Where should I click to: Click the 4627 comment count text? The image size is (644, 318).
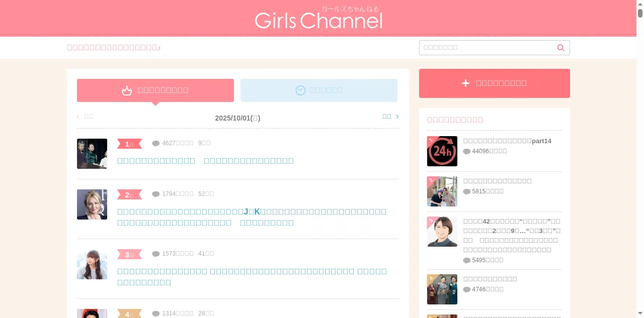pyautogui.click(x=178, y=143)
